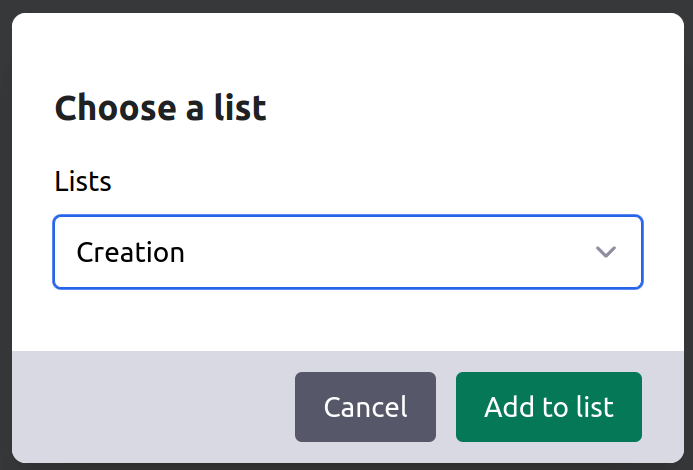Screen dimensions: 693x470
Task: Open the Lists dropdown showing Creation
Action: click(x=347, y=252)
